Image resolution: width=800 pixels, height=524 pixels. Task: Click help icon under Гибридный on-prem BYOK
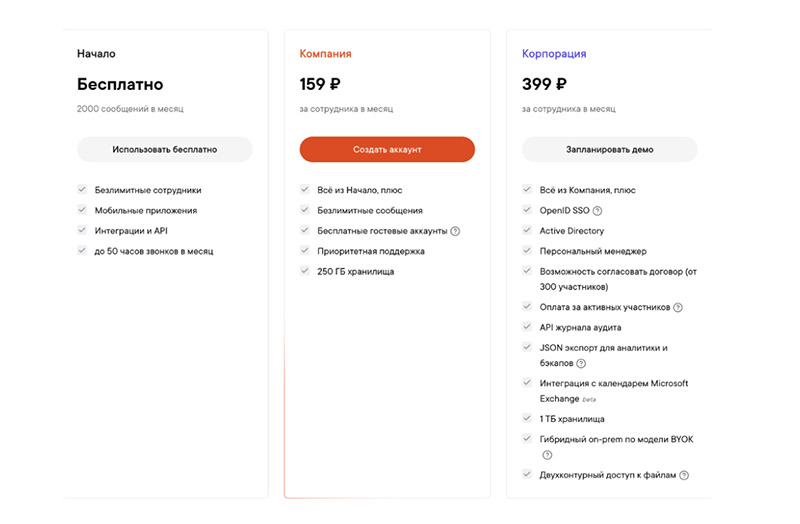coord(547,455)
